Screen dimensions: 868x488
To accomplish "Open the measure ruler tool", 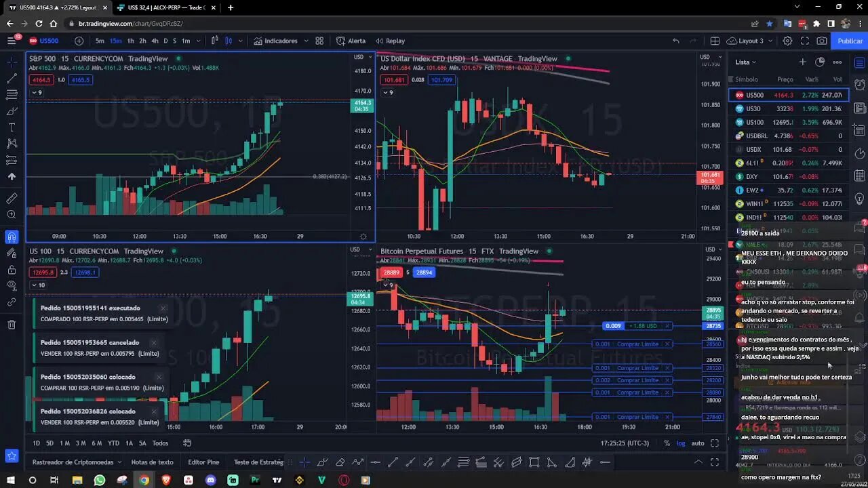I will (x=12, y=199).
